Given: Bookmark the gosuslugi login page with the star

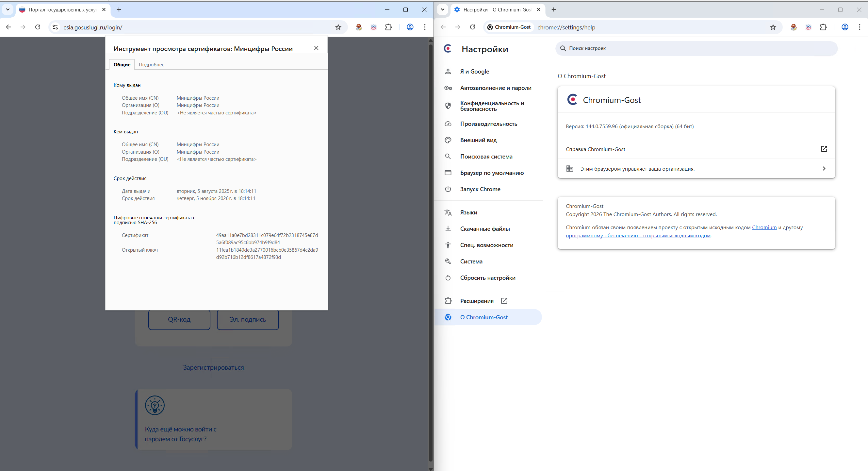Looking at the screenshot, I should coord(338,27).
